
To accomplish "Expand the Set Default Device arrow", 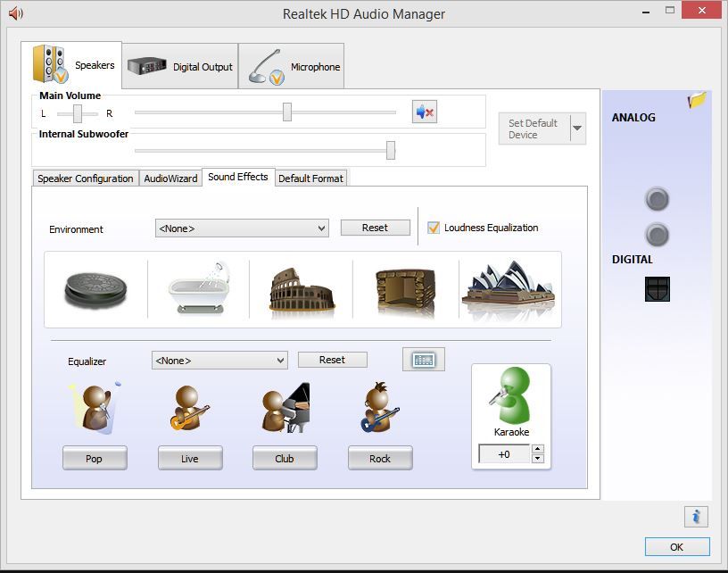I will pos(577,129).
